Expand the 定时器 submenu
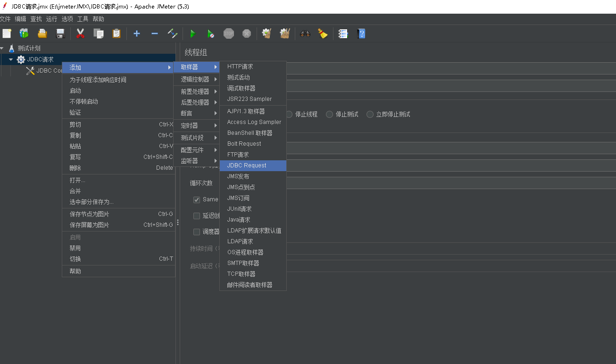 click(197, 125)
